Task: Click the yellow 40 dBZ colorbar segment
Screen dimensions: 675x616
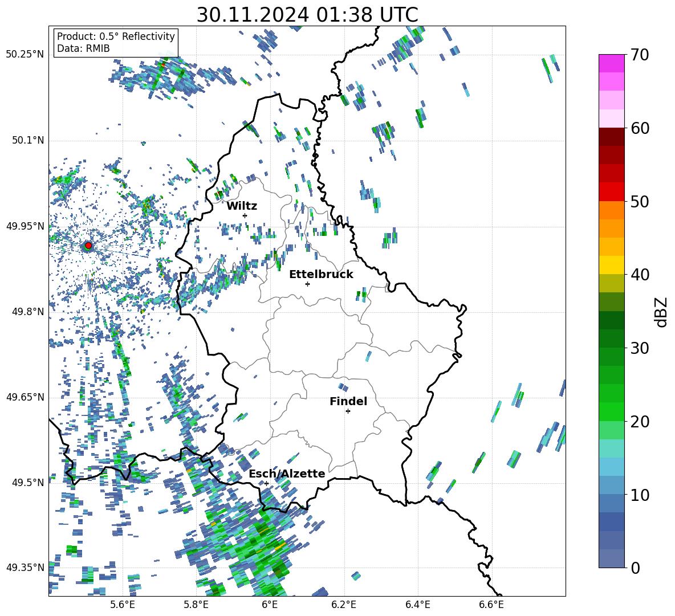Action: pos(612,266)
